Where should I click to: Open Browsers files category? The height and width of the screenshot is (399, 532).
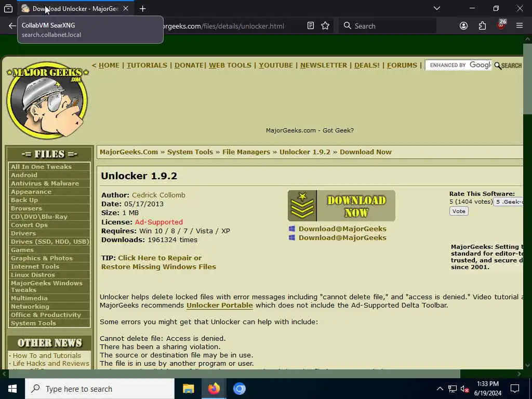(26, 208)
